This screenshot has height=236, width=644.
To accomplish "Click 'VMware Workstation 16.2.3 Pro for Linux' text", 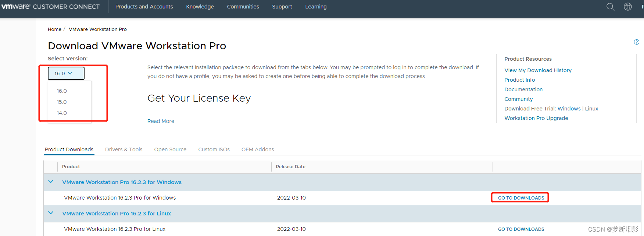I will click(x=115, y=229).
